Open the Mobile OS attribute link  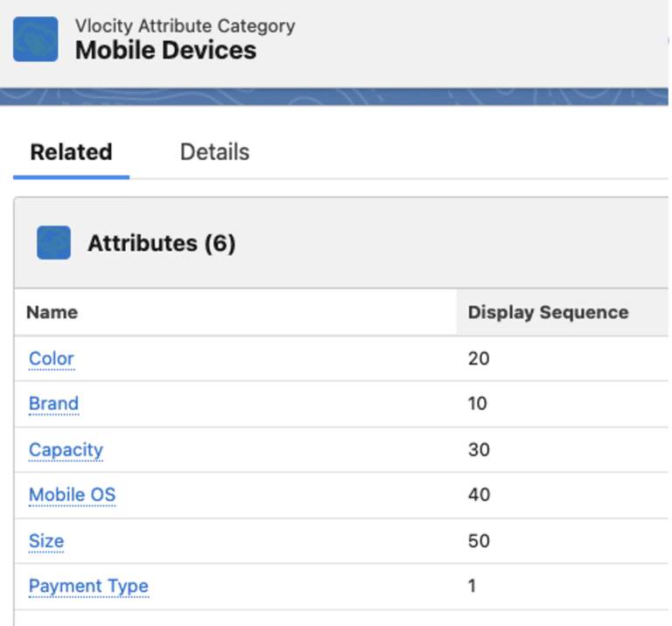(x=72, y=495)
